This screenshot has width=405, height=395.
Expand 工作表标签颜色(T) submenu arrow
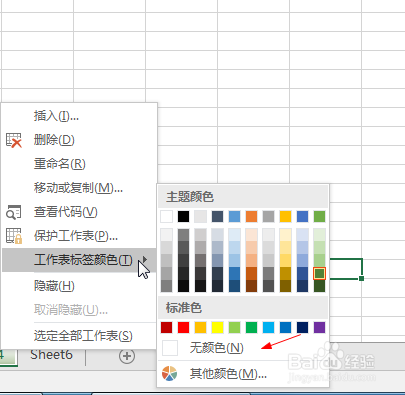tap(145, 260)
